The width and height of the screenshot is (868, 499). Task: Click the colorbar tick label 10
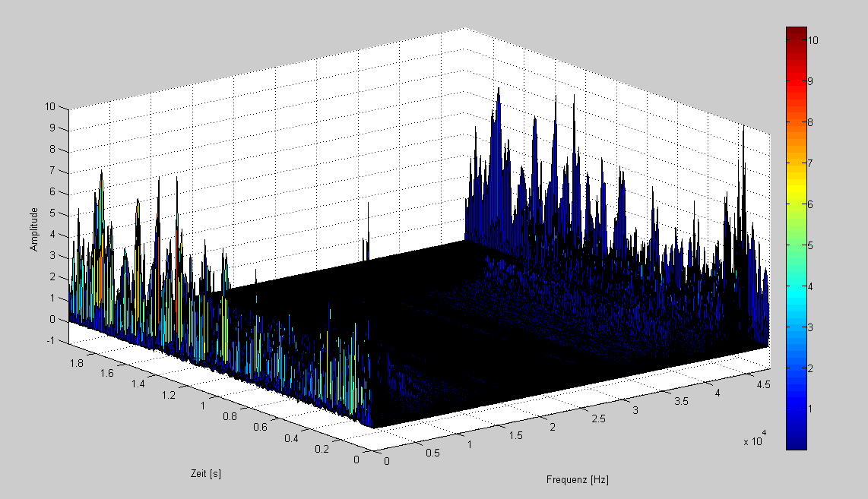(x=813, y=40)
